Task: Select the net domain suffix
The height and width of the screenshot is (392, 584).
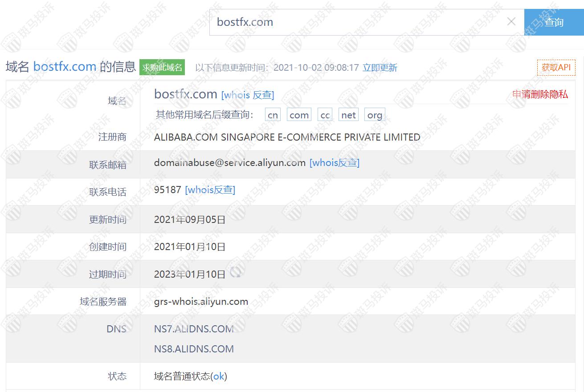Action: pyautogui.click(x=348, y=115)
